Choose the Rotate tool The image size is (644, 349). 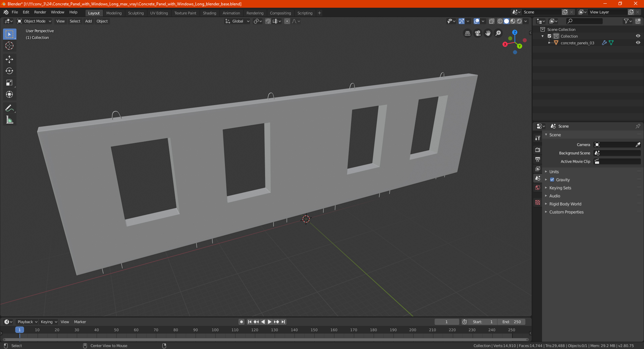9,71
